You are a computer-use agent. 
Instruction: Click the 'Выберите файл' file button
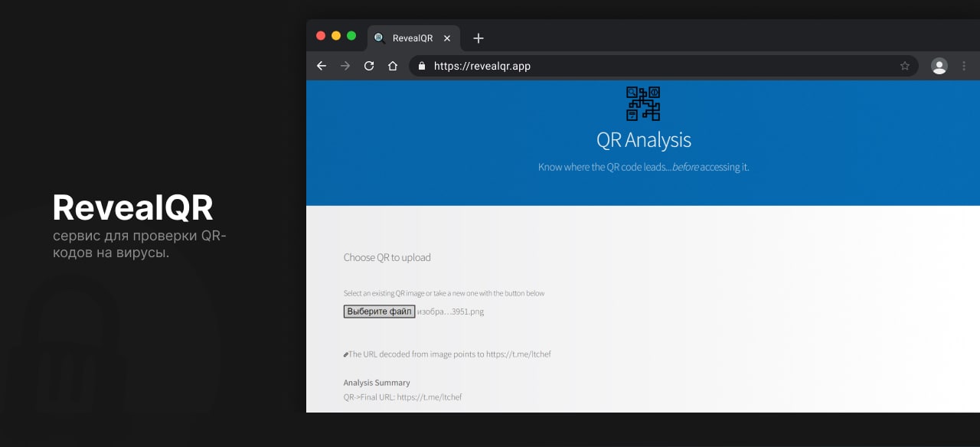pos(379,312)
